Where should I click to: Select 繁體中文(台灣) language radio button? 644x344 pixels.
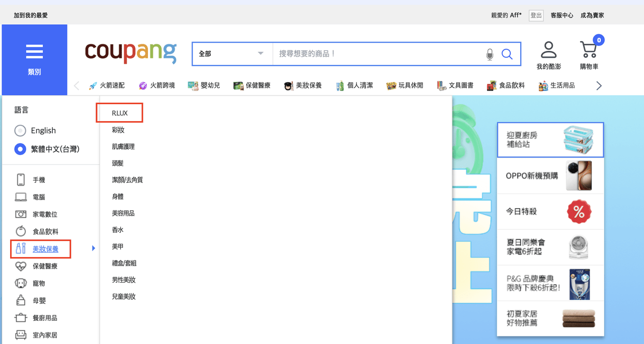[20, 149]
